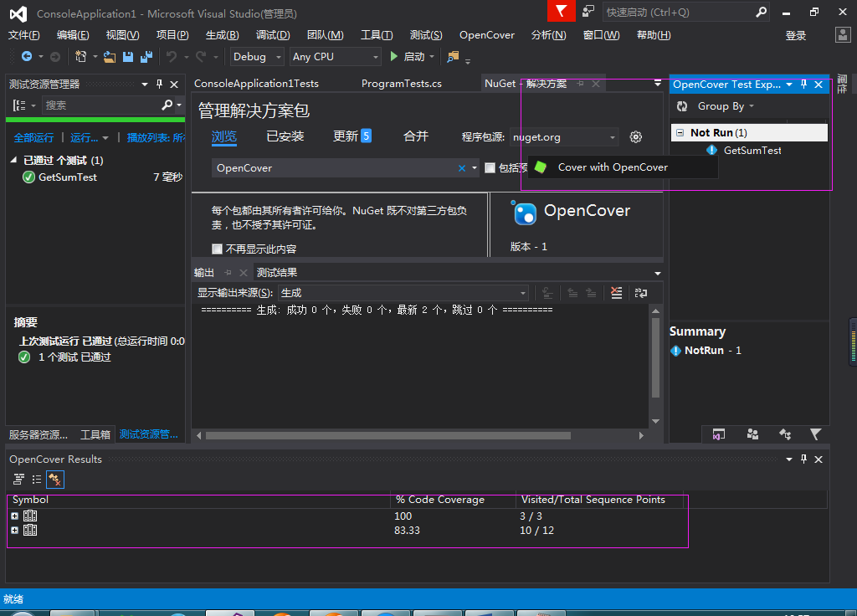Click the Quick Launch input field
This screenshot has width=857, height=616.
(x=678, y=12)
